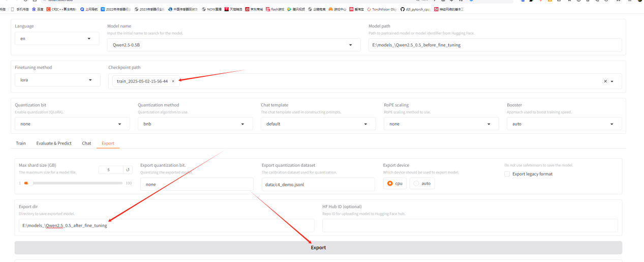The image size is (644, 262).
Task: Open the 2023传感器行业 bookmark
Action: (x=149, y=9)
